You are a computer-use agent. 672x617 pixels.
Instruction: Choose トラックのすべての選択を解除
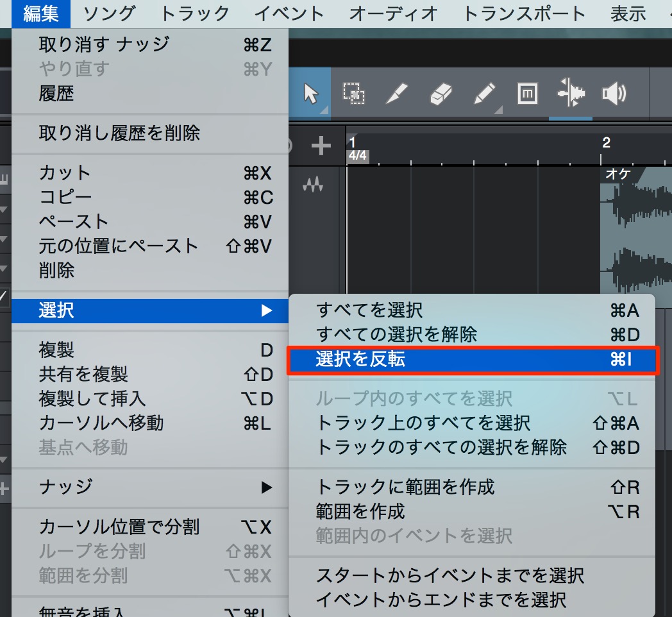click(x=472, y=448)
